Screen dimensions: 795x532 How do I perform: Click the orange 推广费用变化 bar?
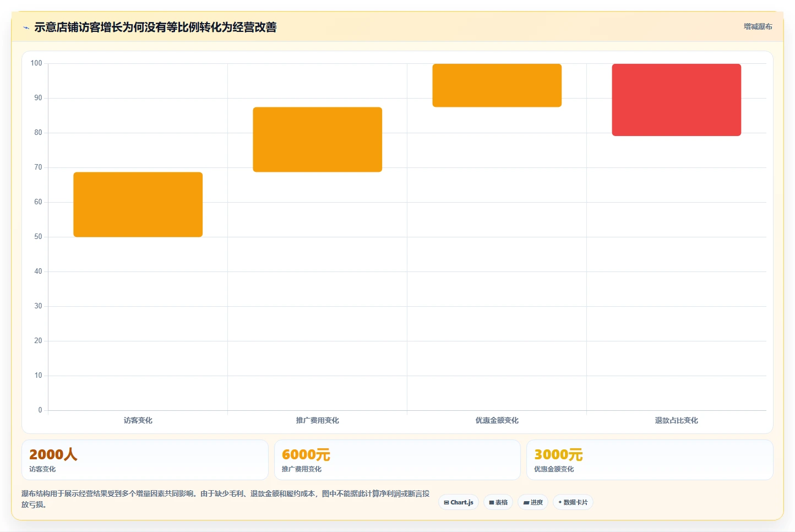[x=318, y=139]
